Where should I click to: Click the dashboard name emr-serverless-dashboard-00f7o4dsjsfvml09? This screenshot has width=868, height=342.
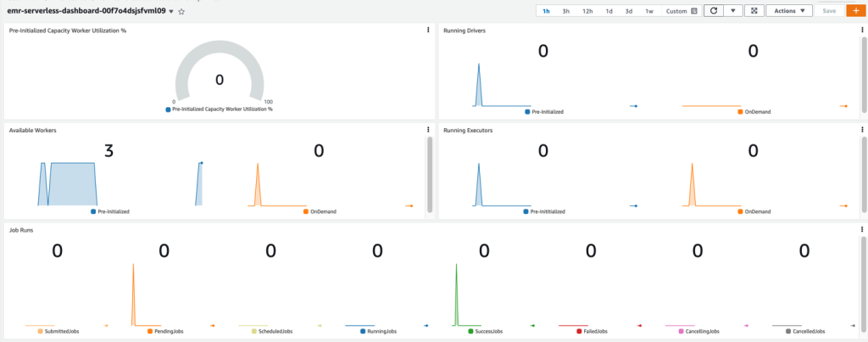click(87, 11)
